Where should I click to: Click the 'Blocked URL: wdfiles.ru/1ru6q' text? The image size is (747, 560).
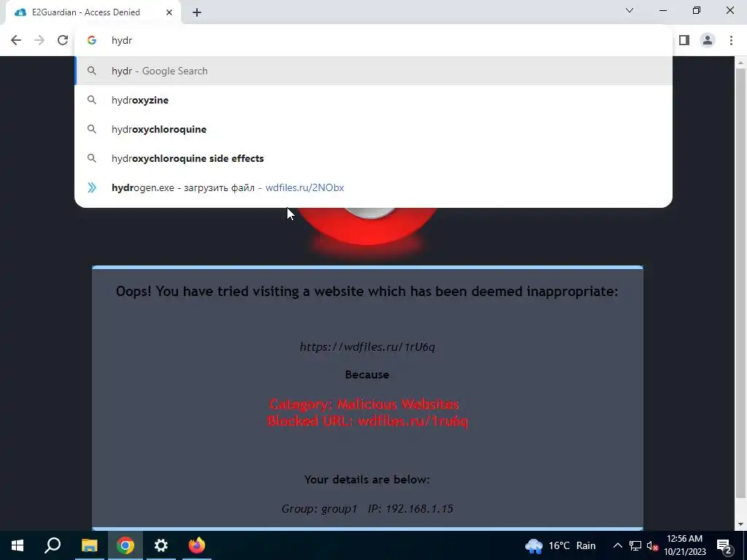[x=368, y=421]
